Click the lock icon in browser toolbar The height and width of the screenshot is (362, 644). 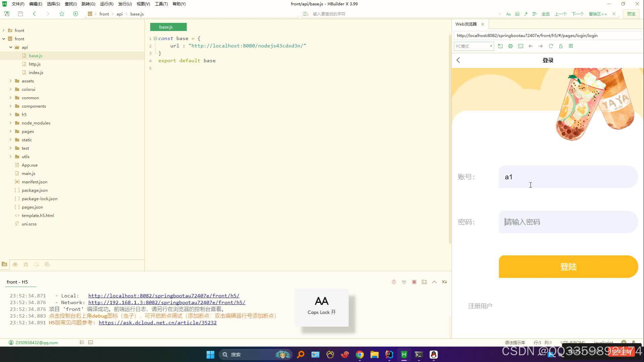click(x=561, y=46)
